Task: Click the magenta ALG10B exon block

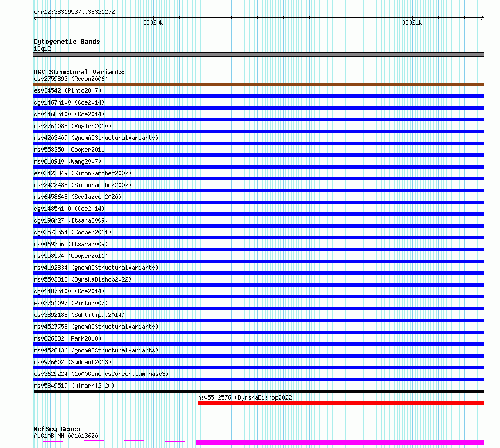Action: tap(340, 442)
